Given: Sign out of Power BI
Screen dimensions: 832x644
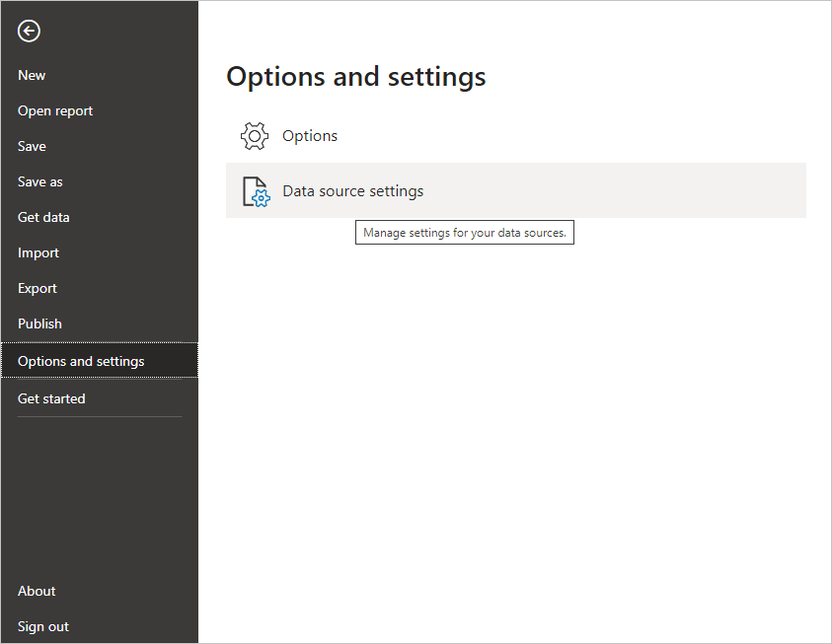Looking at the screenshot, I should [x=42, y=625].
